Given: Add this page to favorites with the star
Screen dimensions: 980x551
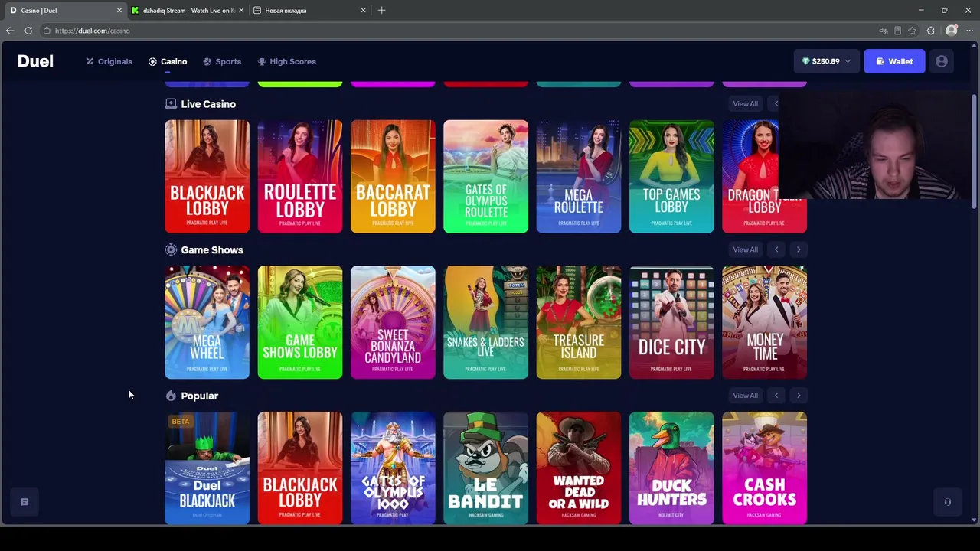Looking at the screenshot, I should (913, 31).
